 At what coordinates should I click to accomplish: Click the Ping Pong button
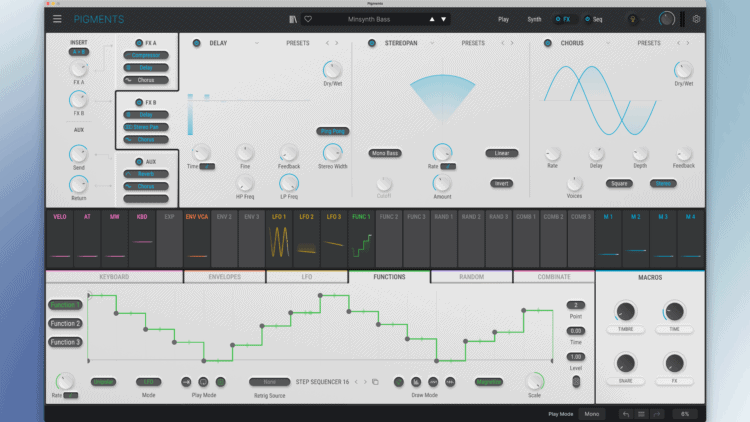click(x=332, y=131)
